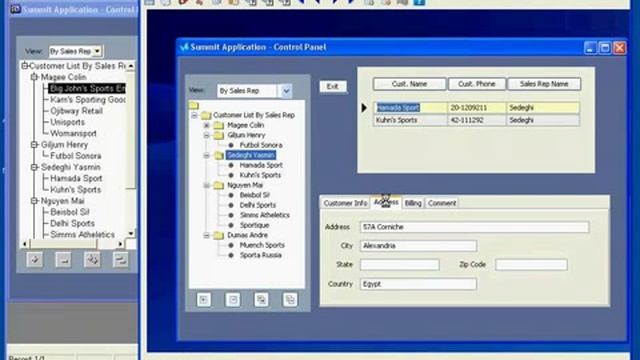Collapse the Giljum Henry folder in the front tree
This screenshot has height=360, width=640.
(207, 135)
